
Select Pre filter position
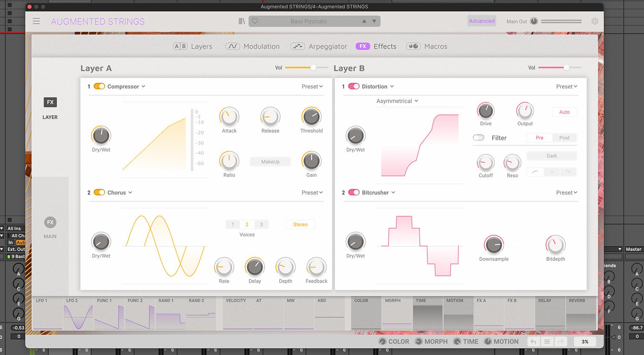539,138
